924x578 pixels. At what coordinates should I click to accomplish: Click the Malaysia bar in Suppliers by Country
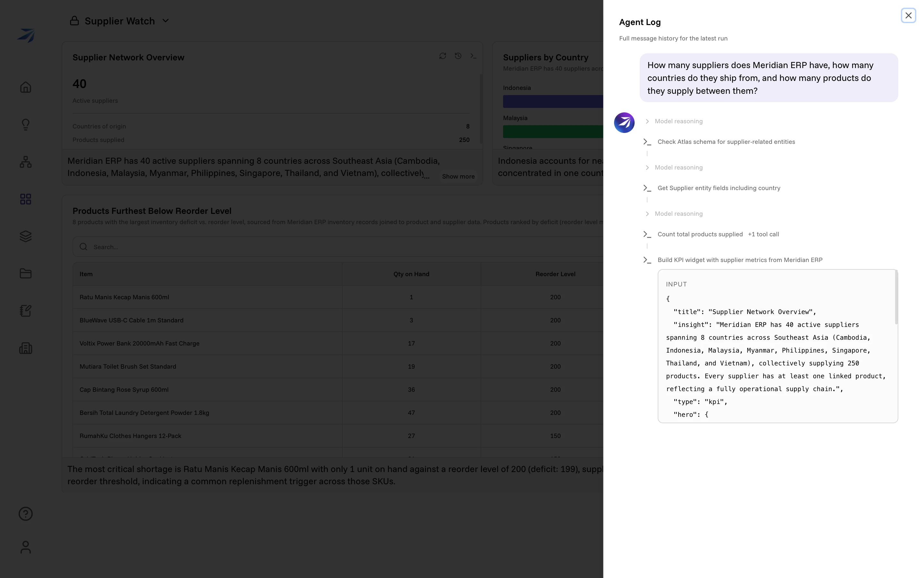(x=553, y=132)
